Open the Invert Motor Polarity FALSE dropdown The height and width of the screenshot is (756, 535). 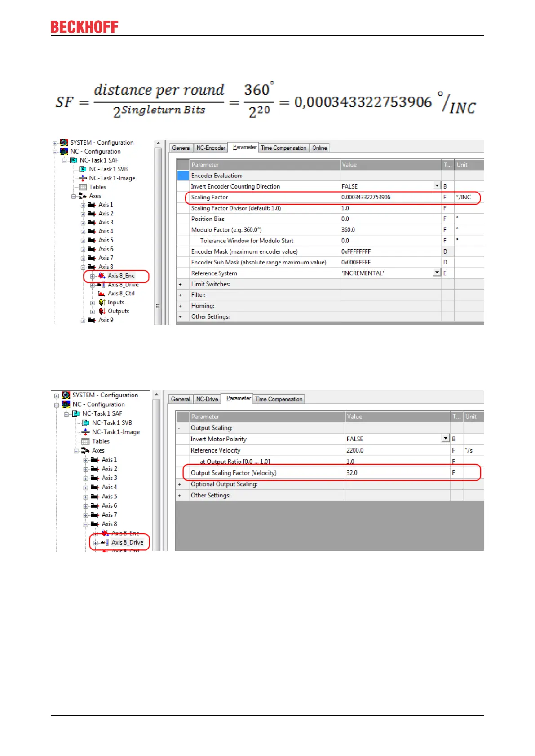(446, 439)
